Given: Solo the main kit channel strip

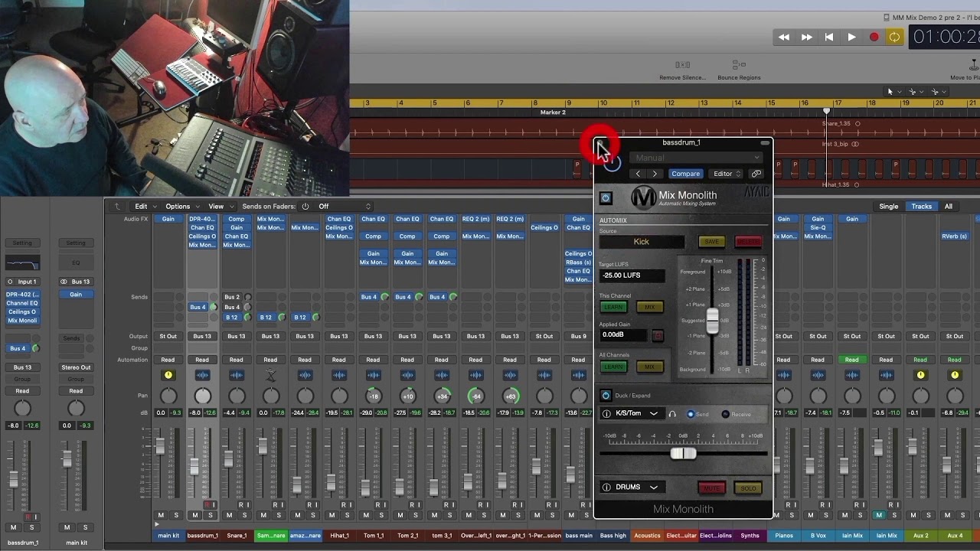Looking at the screenshot, I should pos(176,516).
